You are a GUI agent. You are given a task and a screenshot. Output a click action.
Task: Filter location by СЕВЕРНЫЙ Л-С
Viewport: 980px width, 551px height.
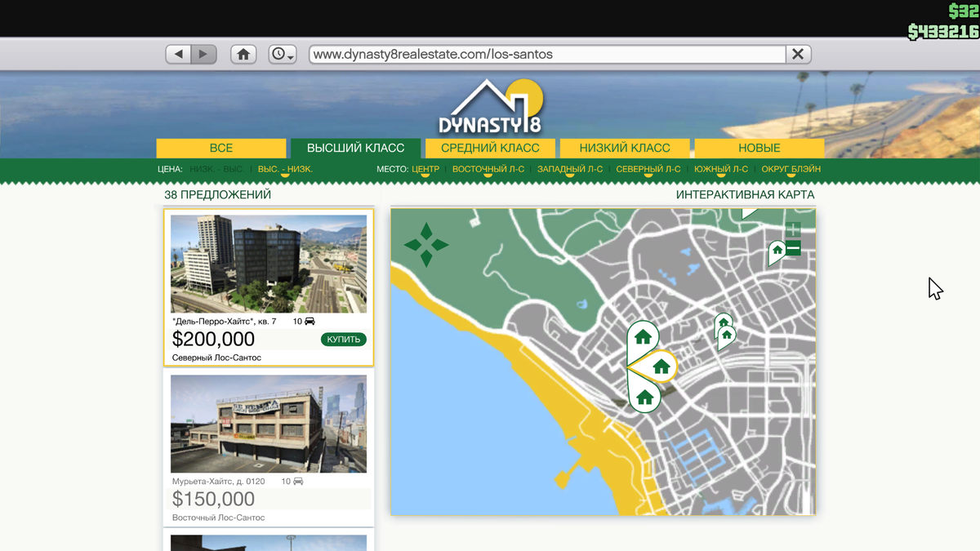[648, 169]
